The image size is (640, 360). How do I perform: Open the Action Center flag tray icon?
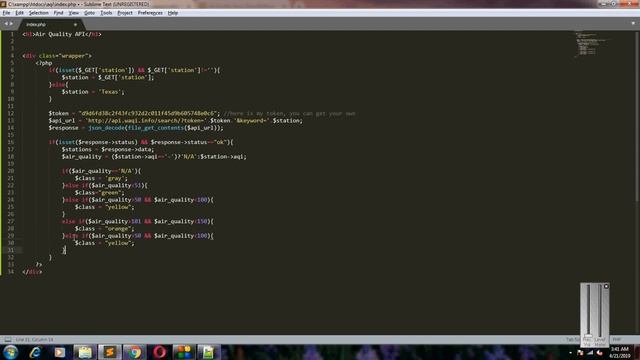click(x=580, y=353)
